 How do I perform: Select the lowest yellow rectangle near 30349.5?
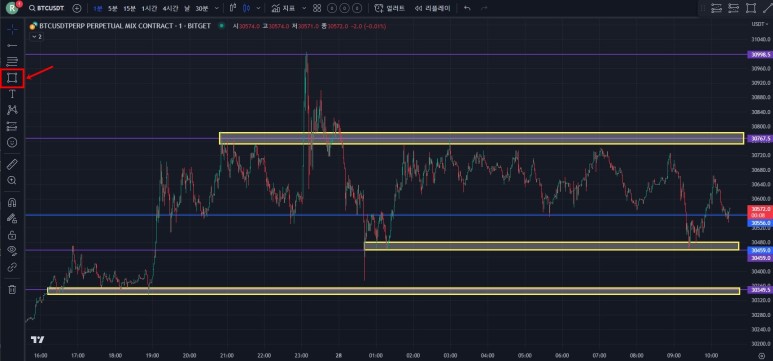[x=393, y=291]
